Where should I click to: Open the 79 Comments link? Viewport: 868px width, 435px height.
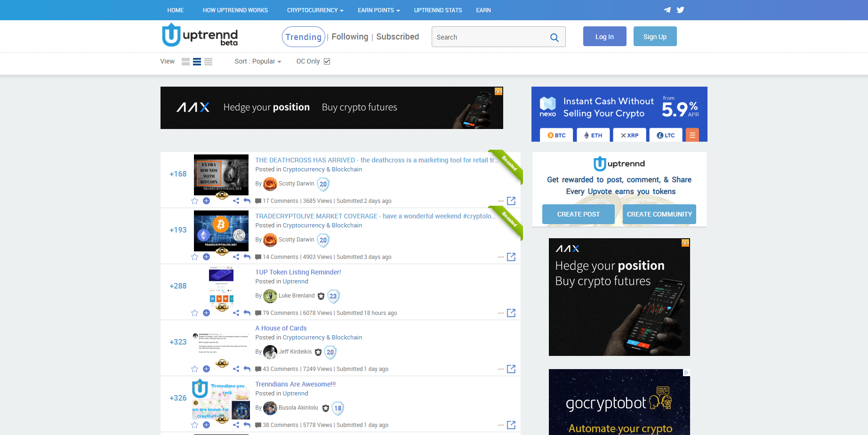point(281,313)
